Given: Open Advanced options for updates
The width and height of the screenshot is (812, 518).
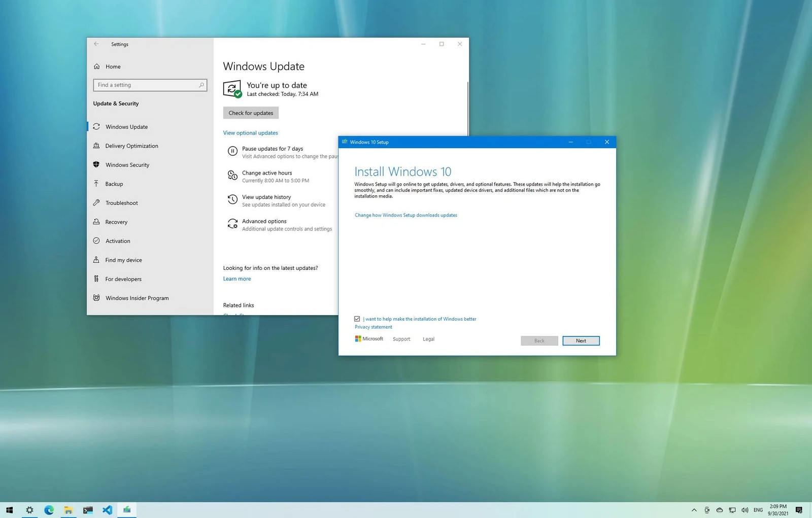Looking at the screenshot, I should [x=264, y=221].
